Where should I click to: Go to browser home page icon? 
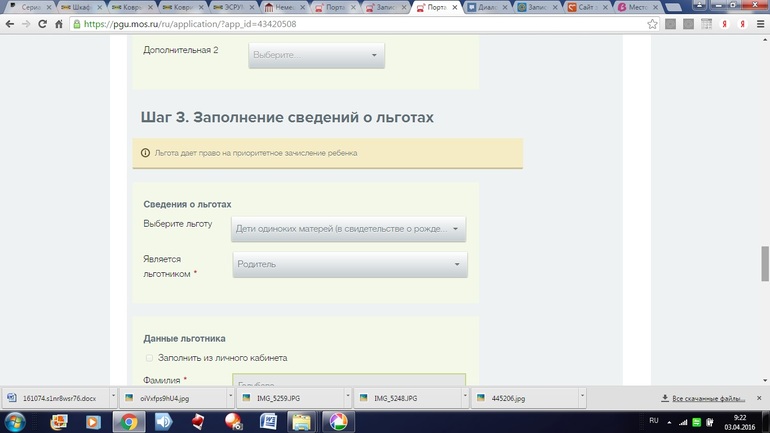tap(59, 24)
